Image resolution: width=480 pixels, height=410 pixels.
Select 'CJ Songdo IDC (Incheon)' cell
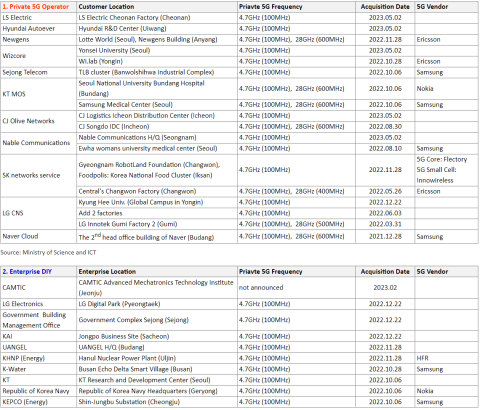click(157, 127)
